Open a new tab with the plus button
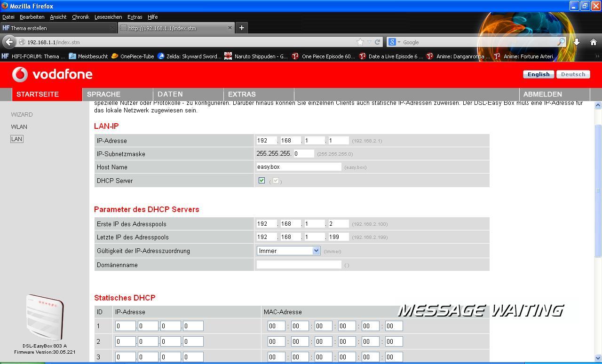Image resolution: width=602 pixels, height=364 pixels. [241, 28]
